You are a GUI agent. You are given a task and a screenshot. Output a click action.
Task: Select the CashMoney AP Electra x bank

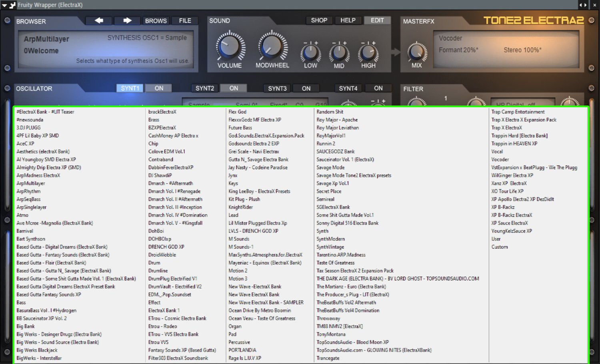(x=173, y=136)
